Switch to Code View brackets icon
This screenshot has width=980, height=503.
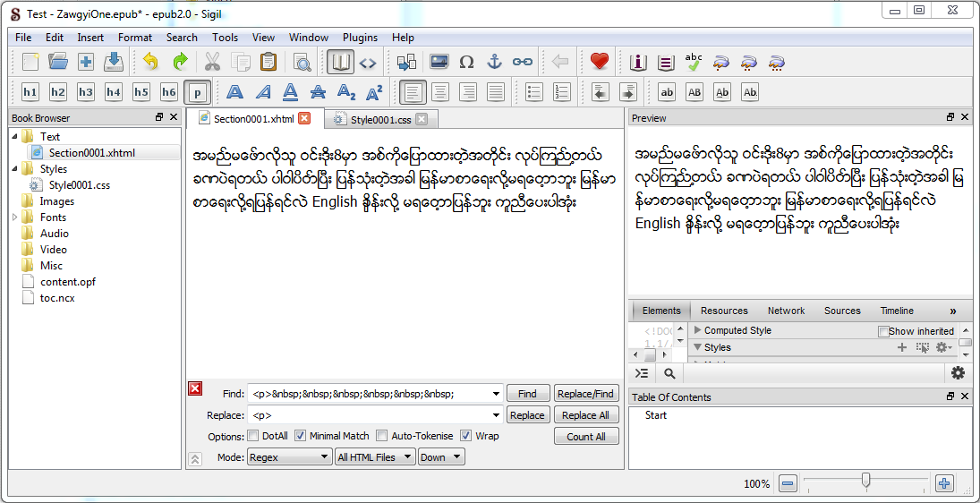tap(369, 62)
